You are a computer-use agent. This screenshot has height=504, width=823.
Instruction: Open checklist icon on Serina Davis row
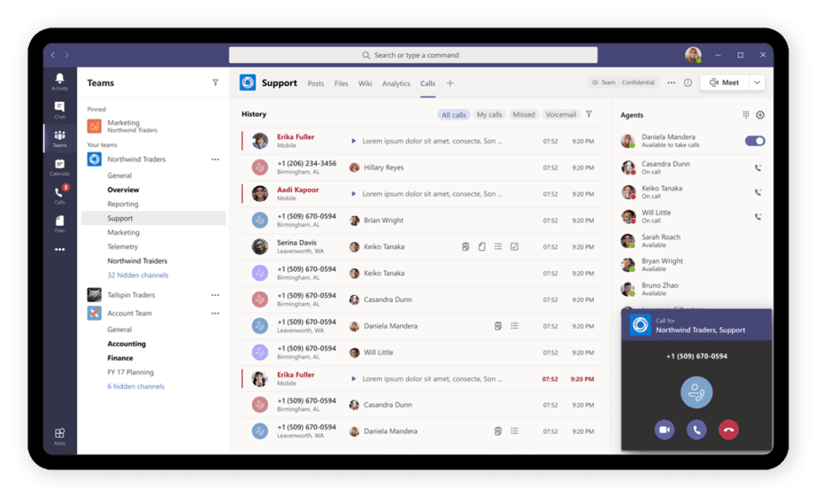click(x=514, y=246)
